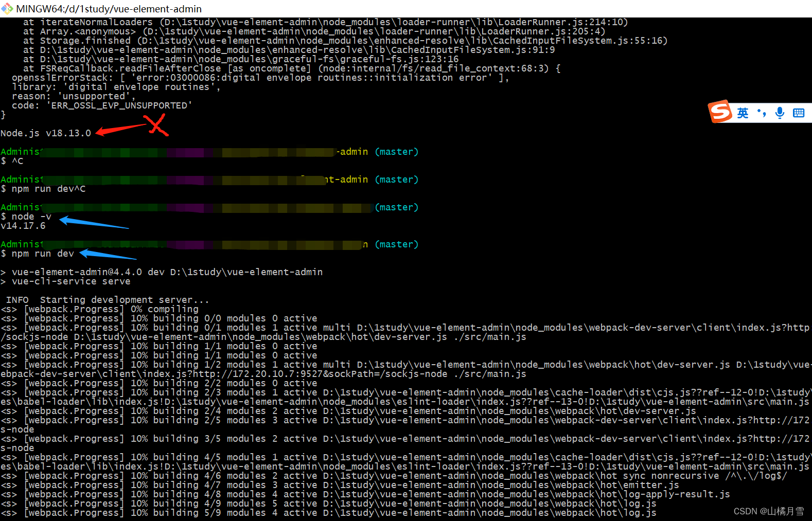Click the line "reason: 'unsupported',"
Image resolution: width=812 pixels, height=521 pixels.
pyautogui.click(x=74, y=96)
